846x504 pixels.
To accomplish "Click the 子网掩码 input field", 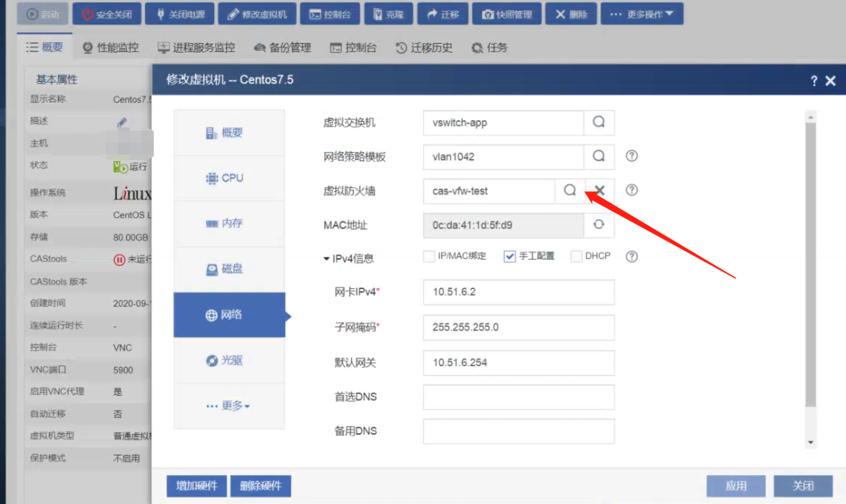I will coord(519,327).
